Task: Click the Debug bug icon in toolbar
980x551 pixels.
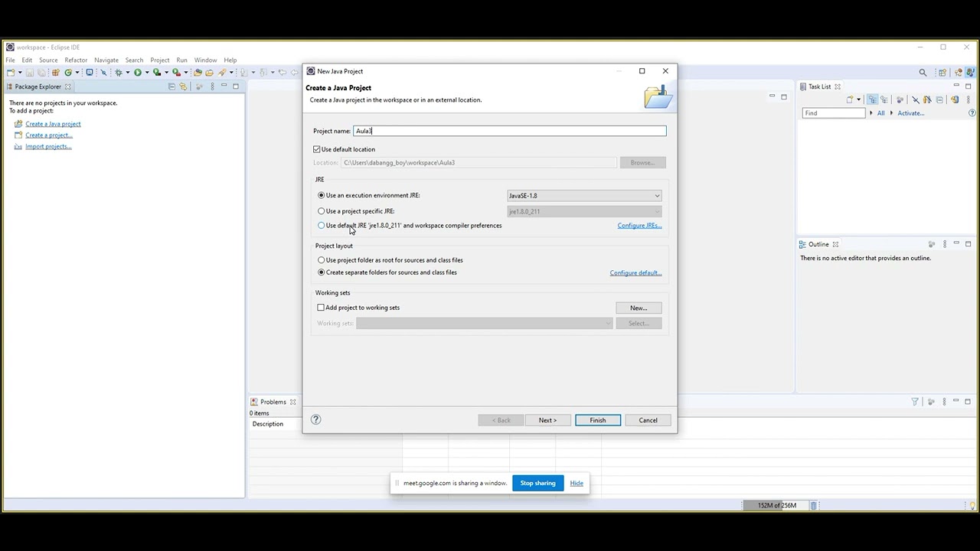Action: tap(118, 73)
